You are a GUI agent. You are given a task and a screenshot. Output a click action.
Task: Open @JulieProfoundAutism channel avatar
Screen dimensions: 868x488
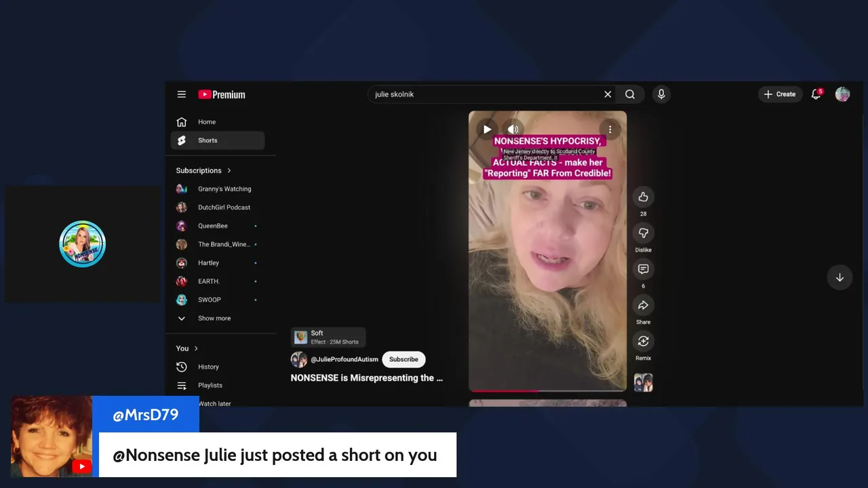pos(299,359)
